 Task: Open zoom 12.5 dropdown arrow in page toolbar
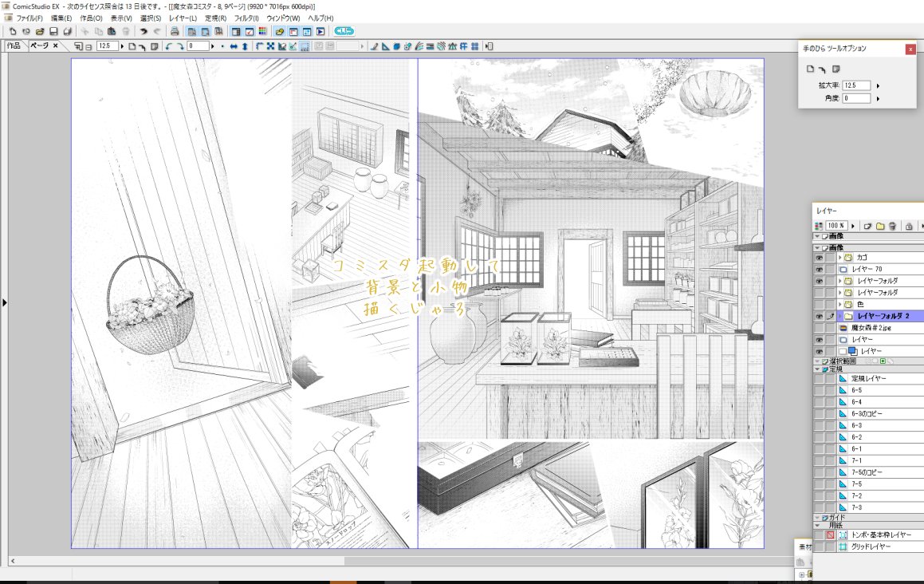coord(122,46)
